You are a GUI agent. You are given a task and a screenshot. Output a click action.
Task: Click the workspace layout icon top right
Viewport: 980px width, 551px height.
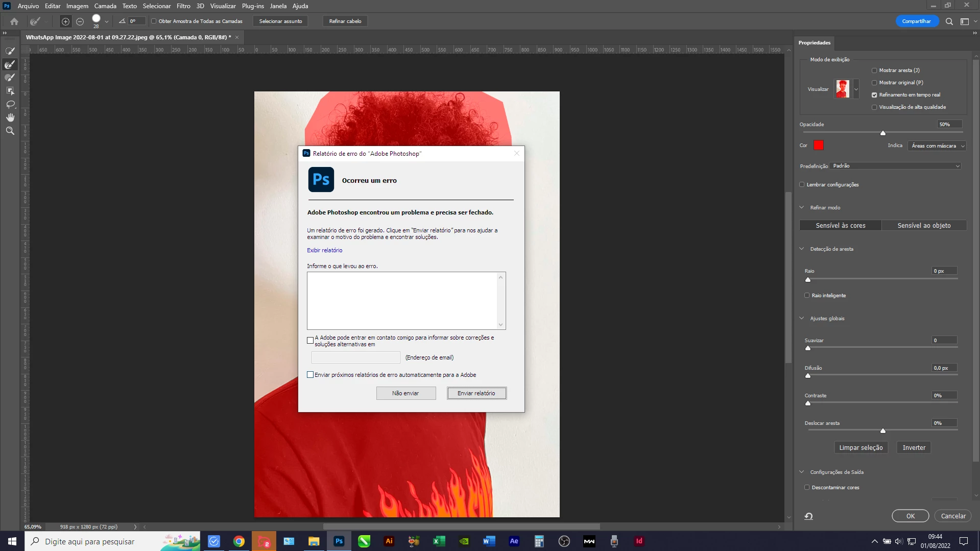[965, 21]
